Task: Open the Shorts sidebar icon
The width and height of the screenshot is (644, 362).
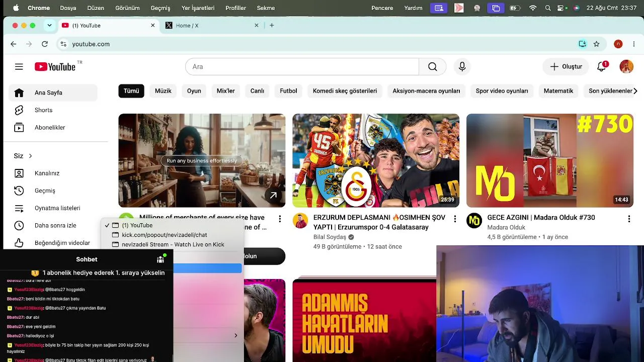Action: point(19,110)
